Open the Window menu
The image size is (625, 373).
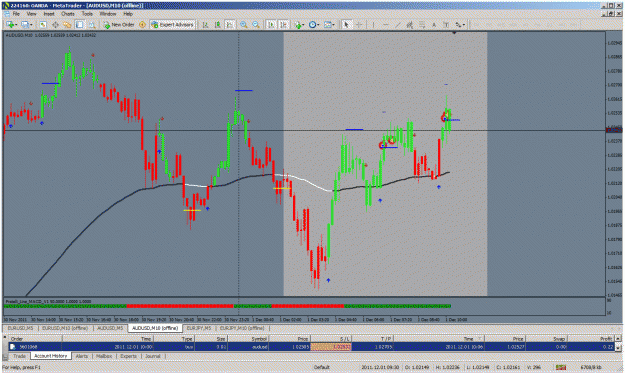click(108, 14)
